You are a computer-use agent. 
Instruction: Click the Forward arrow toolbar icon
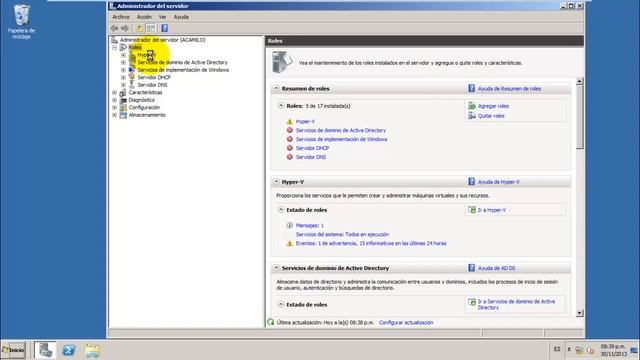click(x=125, y=28)
